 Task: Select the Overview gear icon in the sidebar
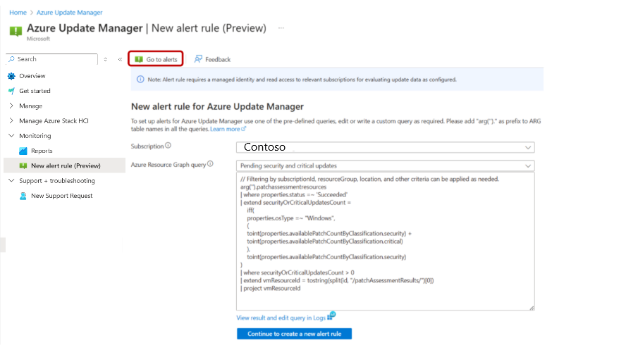tap(11, 76)
